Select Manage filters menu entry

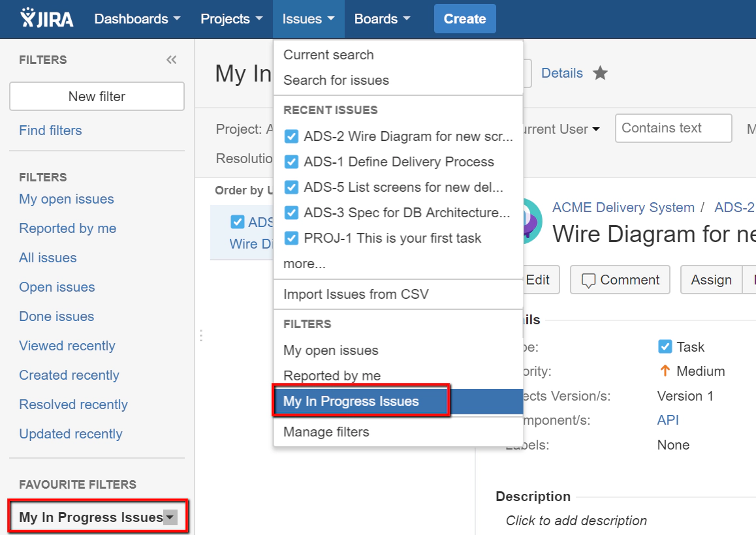[x=326, y=432]
